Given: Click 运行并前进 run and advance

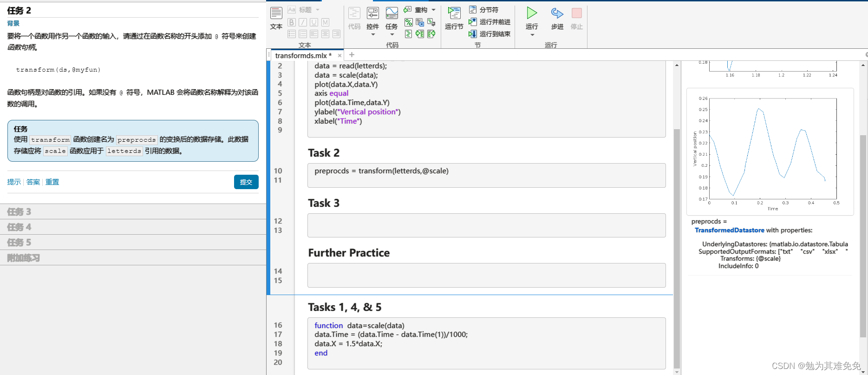Looking at the screenshot, I should (489, 22).
